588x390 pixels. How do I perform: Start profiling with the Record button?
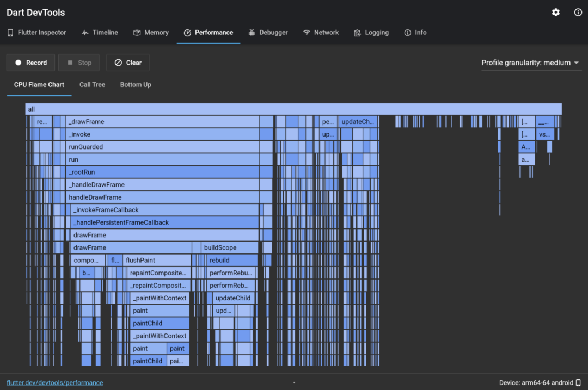click(x=31, y=63)
